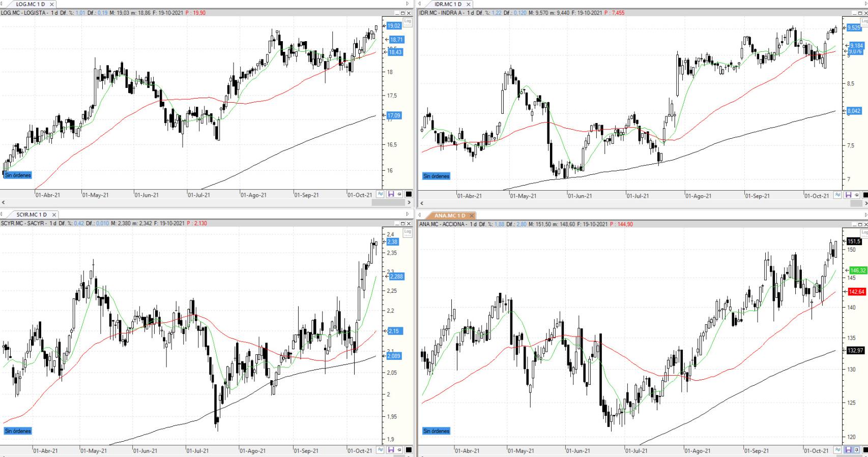The image size is (868, 457).
Task: Click the indicators wave icon on the LOGISTA chart
Action: click(380, 194)
